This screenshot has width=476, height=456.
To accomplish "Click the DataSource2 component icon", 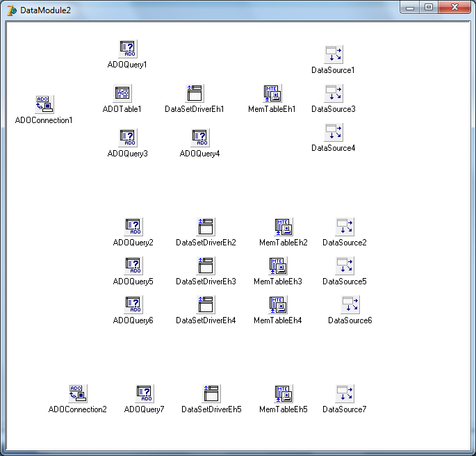I will [345, 227].
